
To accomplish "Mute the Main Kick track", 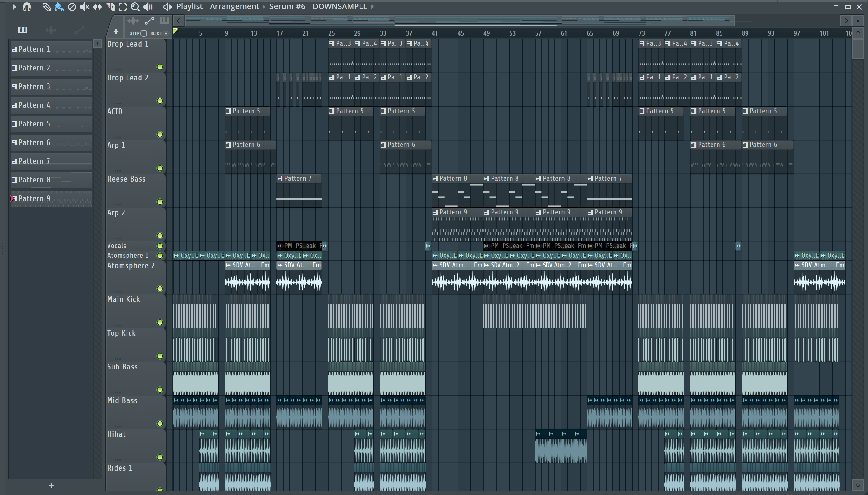I will (x=159, y=322).
